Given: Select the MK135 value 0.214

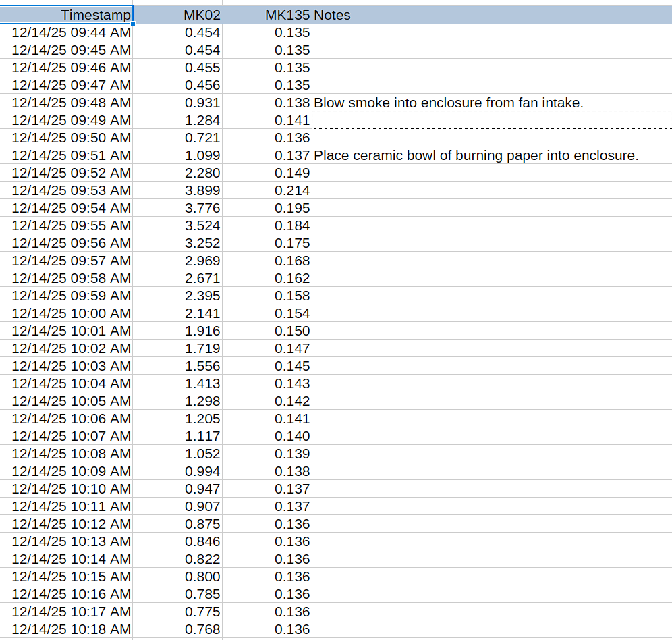Looking at the screenshot, I should pos(267,190).
